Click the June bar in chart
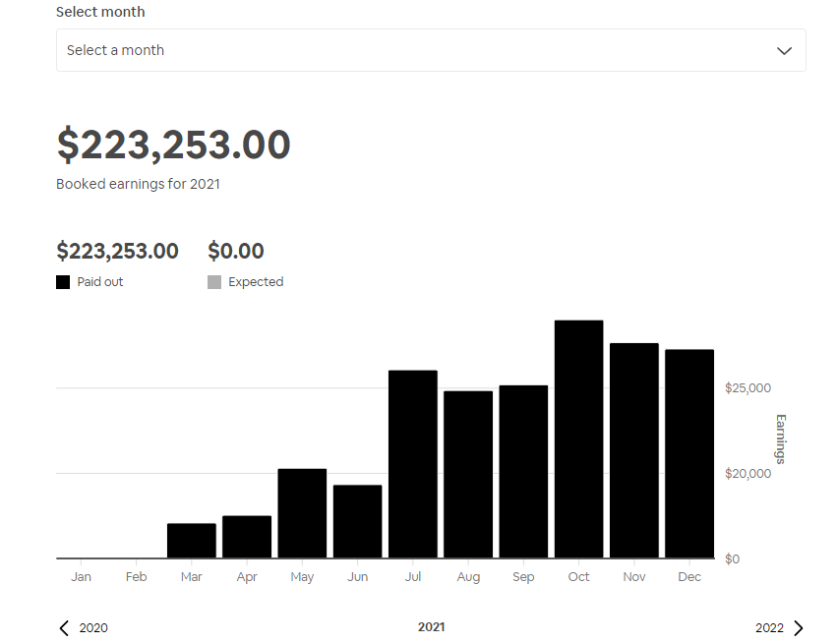The image size is (837, 644). click(x=358, y=521)
